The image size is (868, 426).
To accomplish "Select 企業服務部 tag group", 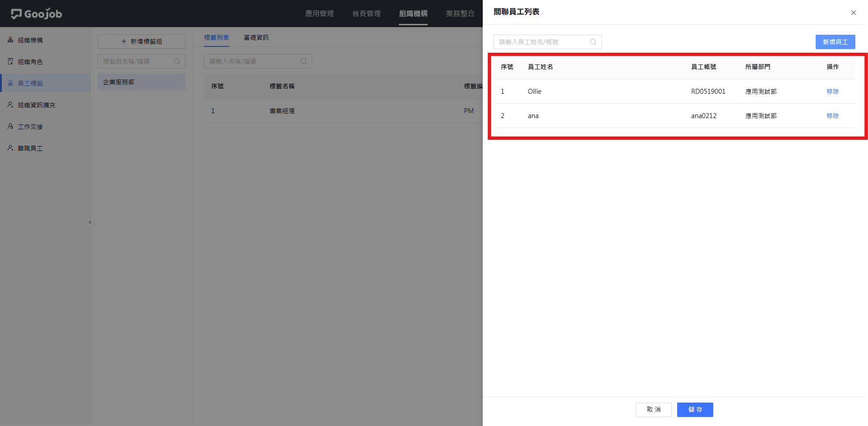I will pos(141,82).
